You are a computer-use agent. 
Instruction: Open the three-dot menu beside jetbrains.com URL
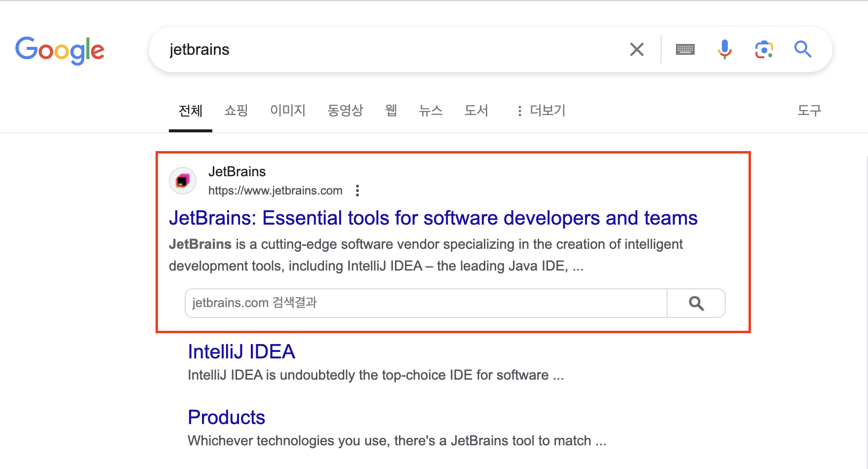pyautogui.click(x=357, y=191)
